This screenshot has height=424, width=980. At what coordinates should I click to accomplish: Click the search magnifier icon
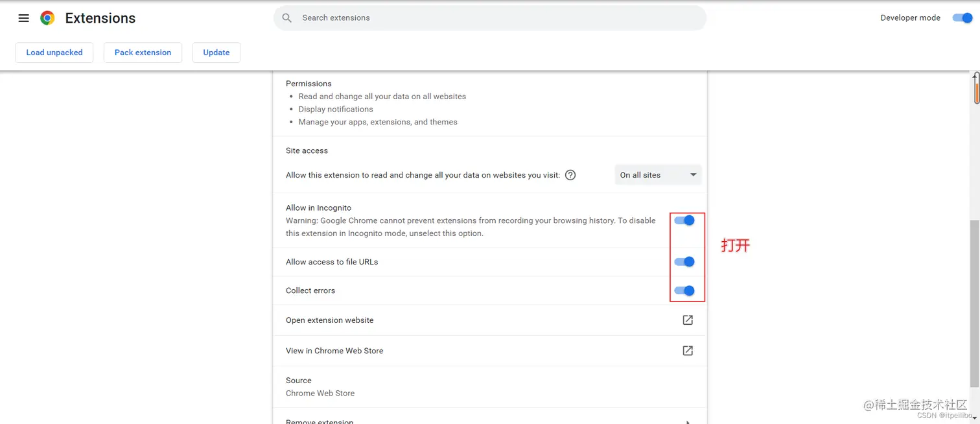pos(287,18)
